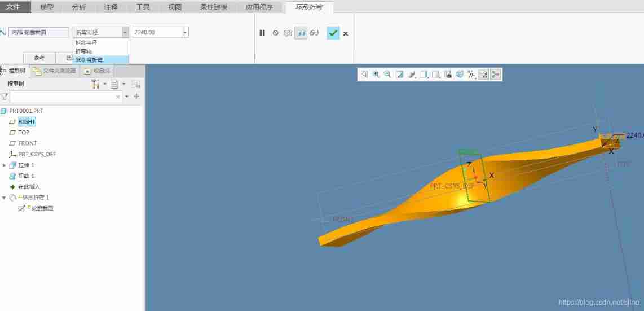Open the 参考 dashboard tab

point(39,58)
